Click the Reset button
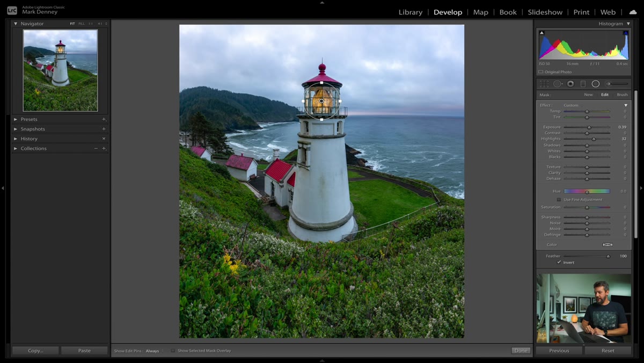The height and width of the screenshot is (363, 644). click(x=608, y=351)
